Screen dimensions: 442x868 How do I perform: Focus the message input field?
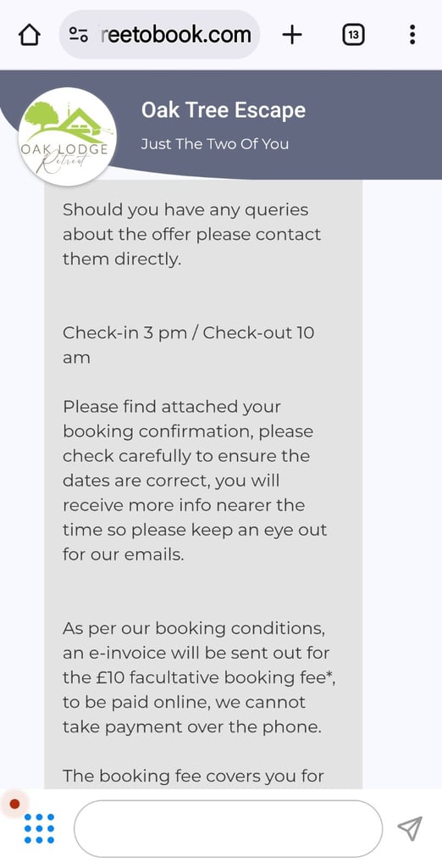[x=228, y=828]
